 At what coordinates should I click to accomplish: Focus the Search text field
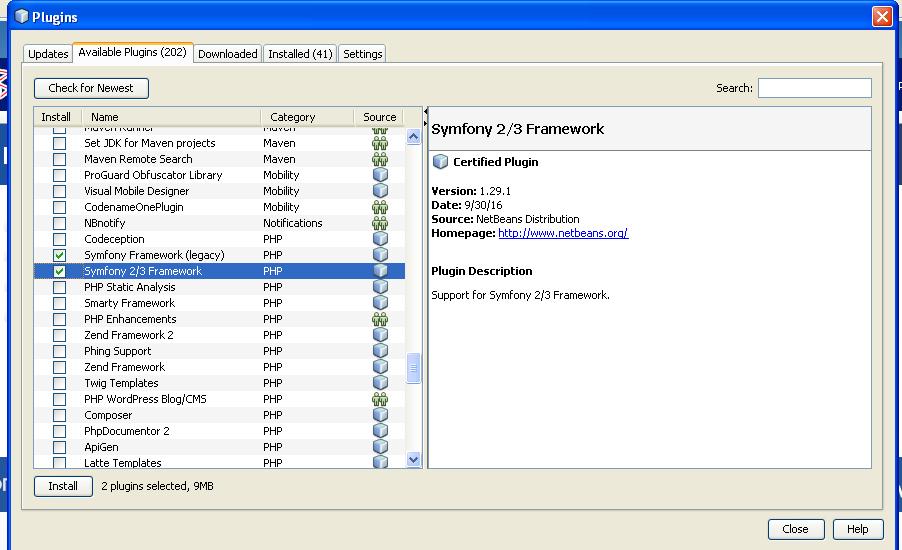[x=814, y=88]
